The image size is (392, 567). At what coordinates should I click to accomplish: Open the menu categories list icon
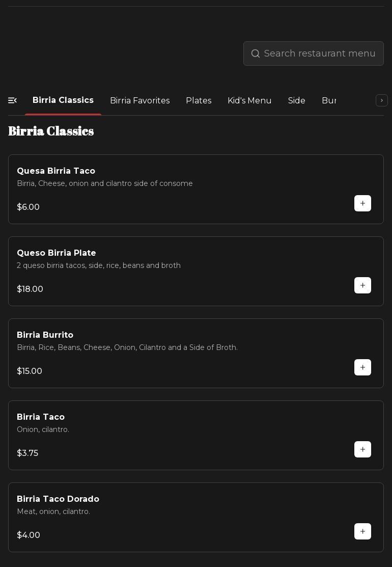pos(13,100)
